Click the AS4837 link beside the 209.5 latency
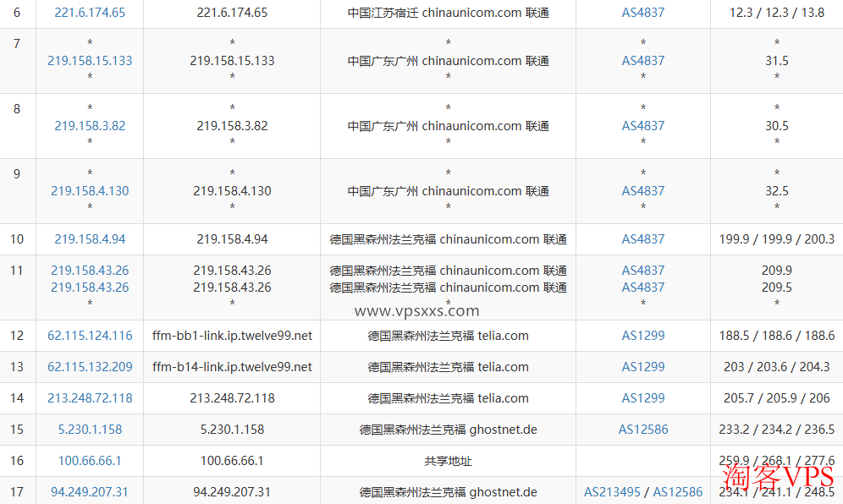The width and height of the screenshot is (843, 504). point(643,288)
